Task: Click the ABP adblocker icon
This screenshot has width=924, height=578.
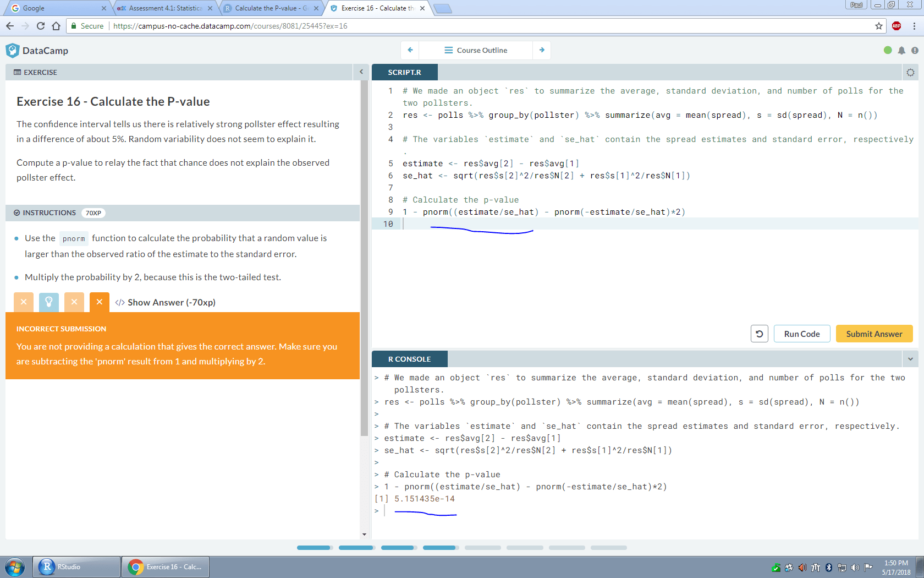Action: tap(896, 25)
